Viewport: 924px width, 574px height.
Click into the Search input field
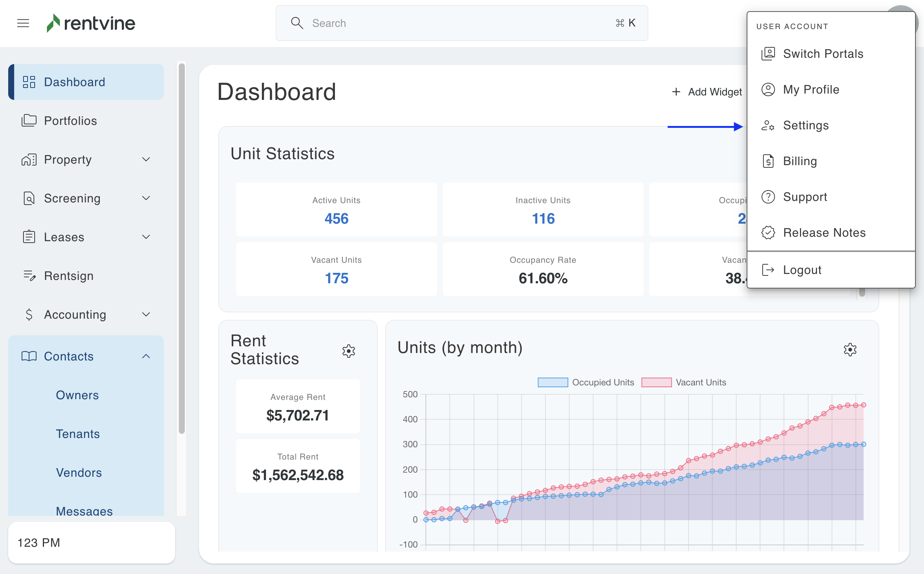coord(455,23)
